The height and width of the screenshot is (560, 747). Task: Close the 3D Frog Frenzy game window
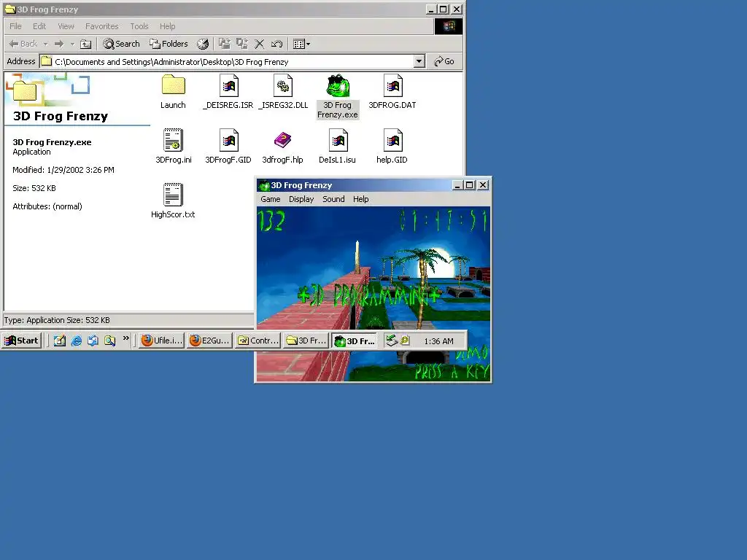(483, 185)
